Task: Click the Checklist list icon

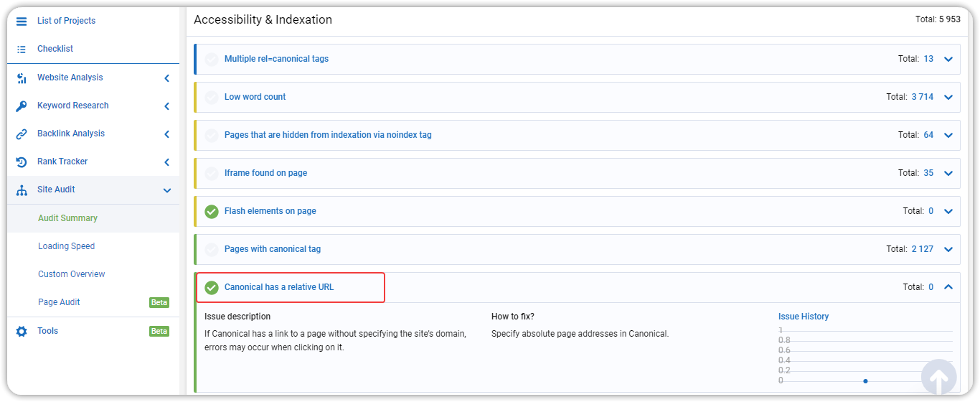Action: coord(22,49)
